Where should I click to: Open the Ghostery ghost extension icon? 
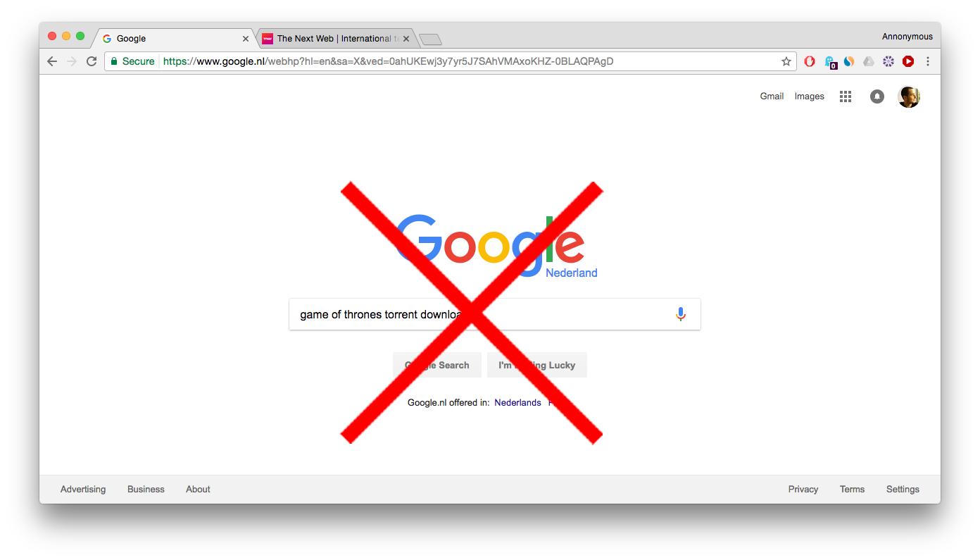click(x=830, y=62)
